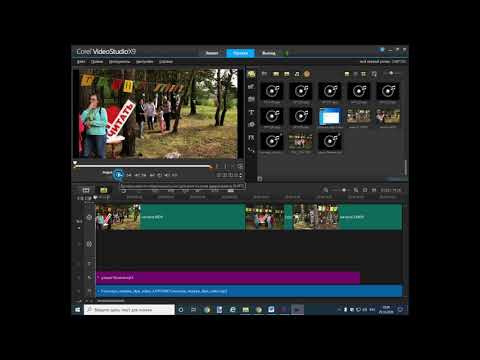
Task: Click the library vertical scrollbar
Action: coord(405,167)
